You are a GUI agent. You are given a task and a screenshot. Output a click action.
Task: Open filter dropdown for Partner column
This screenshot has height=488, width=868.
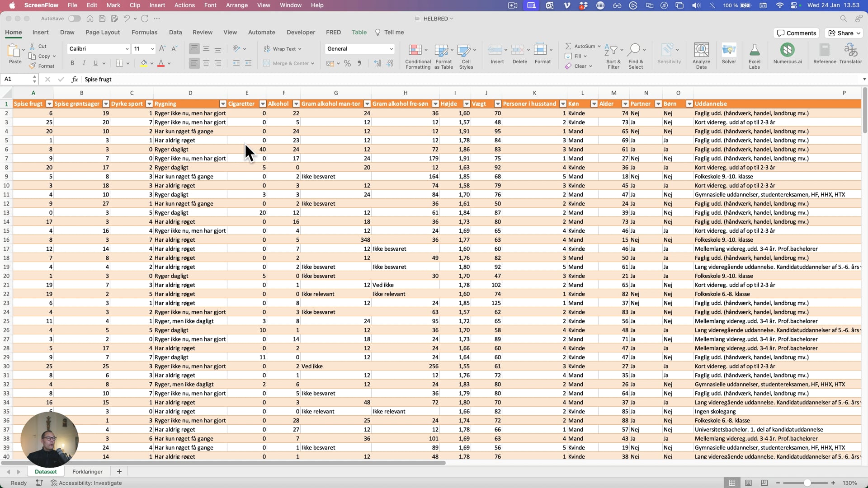coord(658,104)
